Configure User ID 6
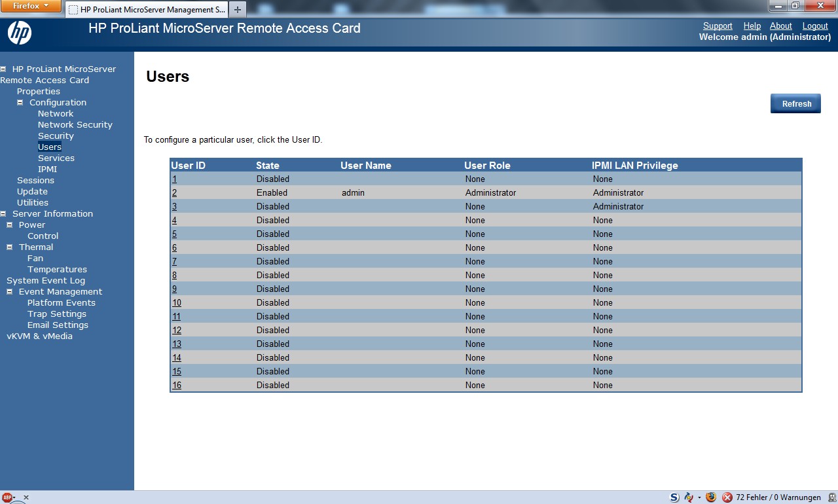 174,247
